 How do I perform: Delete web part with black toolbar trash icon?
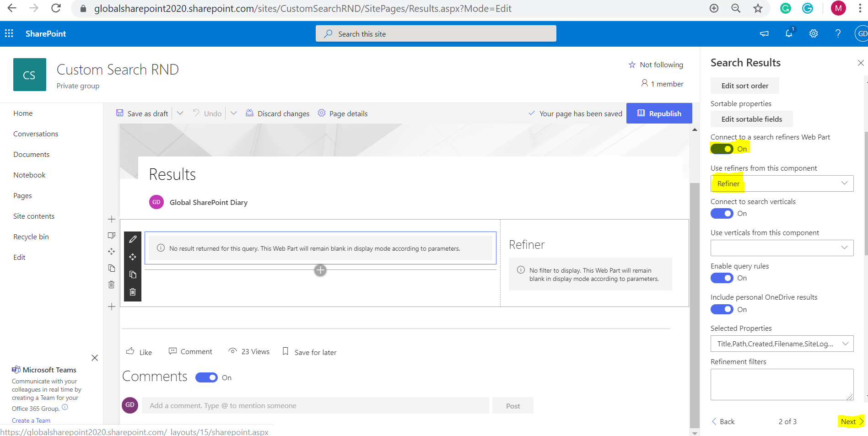[x=133, y=292]
